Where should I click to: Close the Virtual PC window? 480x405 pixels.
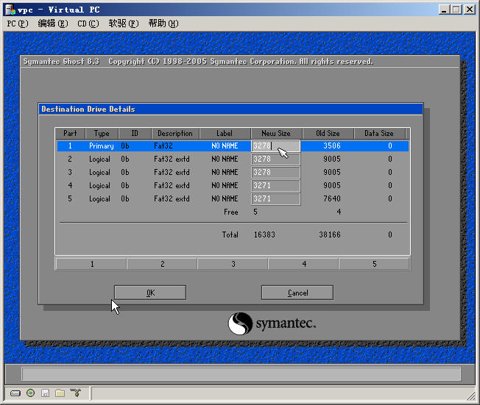pyautogui.click(x=469, y=9)
